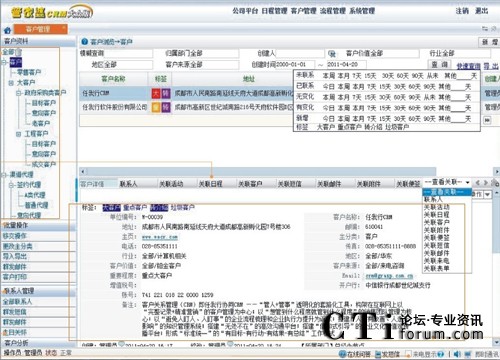The height and width of the screenshot is (360, 500).
Task: Click the search icon next to 创建人 field
Action: click(332, 53)
